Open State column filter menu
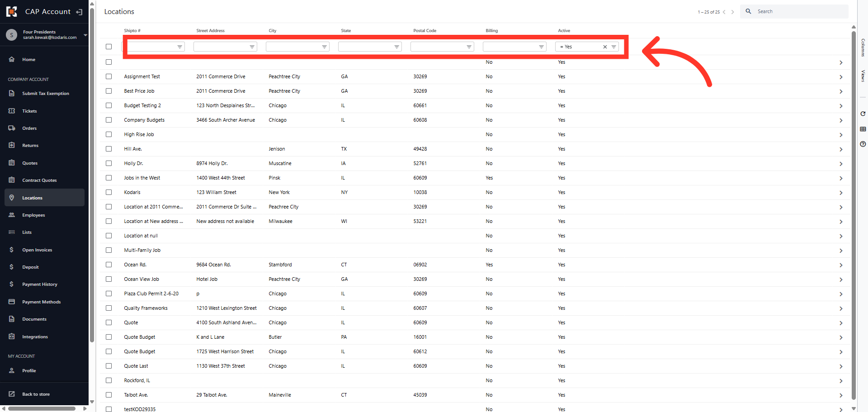Viewport: 868px width, 412px height. click(396, 47)
